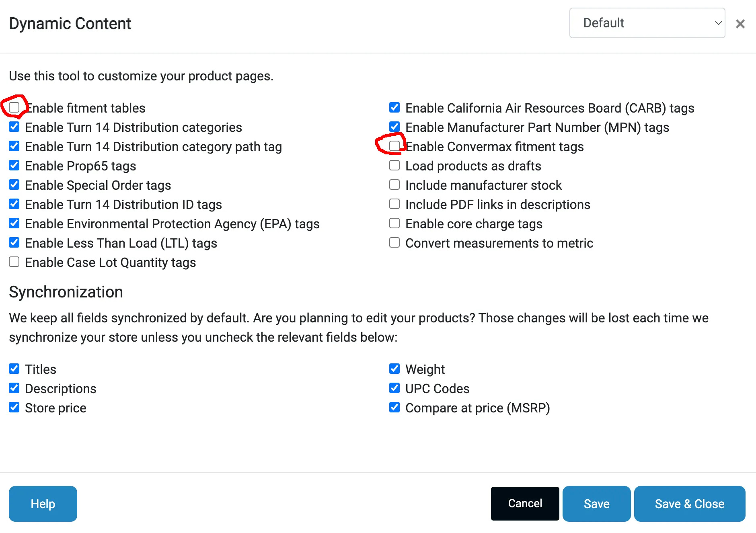Turn off the CARB tags checkbox
The width and height of the screenshot is (756, 533).
pyautogui.click(x=394, y=108)
